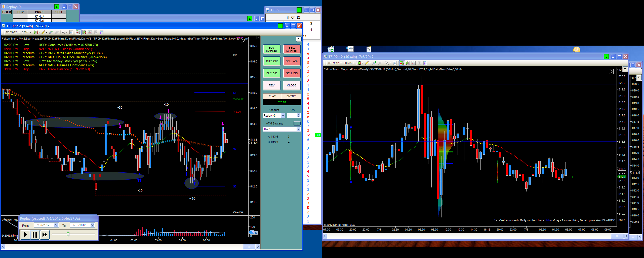This screenshot has width=644, height=258.
Task: Place a BUY BID order
Action: 272,73
